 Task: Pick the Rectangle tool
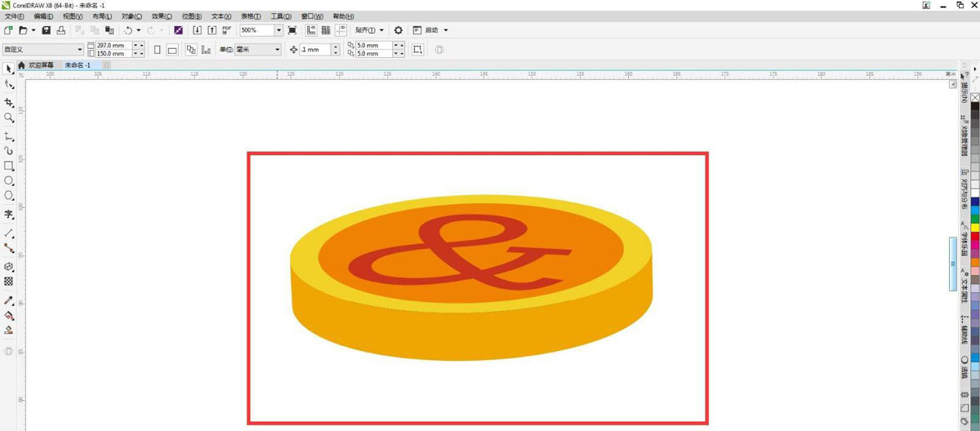click(x=9, y=166)
